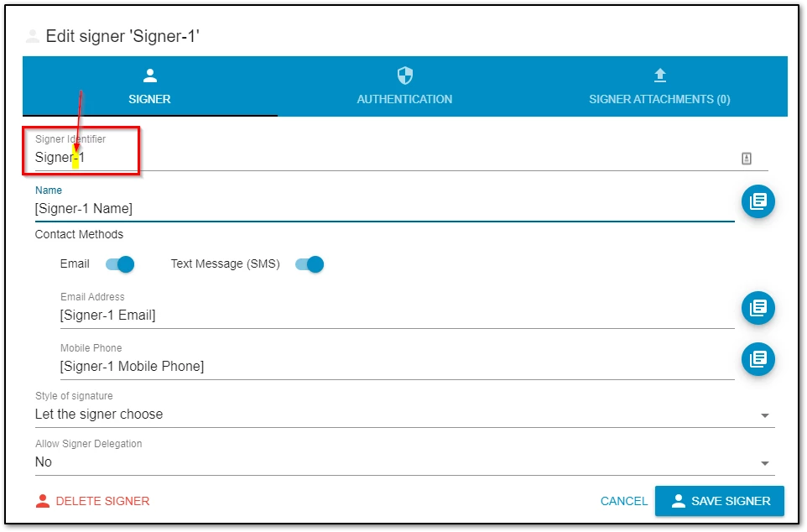This screenshot has height=532, width=807.
Task: Click the person icon beside the dialog title
Action: point(33,37)
